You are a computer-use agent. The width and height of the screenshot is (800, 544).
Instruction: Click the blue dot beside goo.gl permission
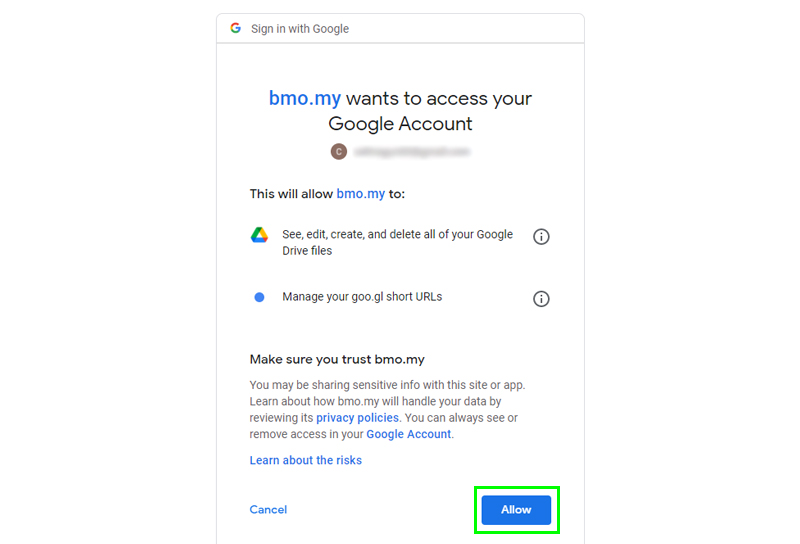tap(259, 297)
